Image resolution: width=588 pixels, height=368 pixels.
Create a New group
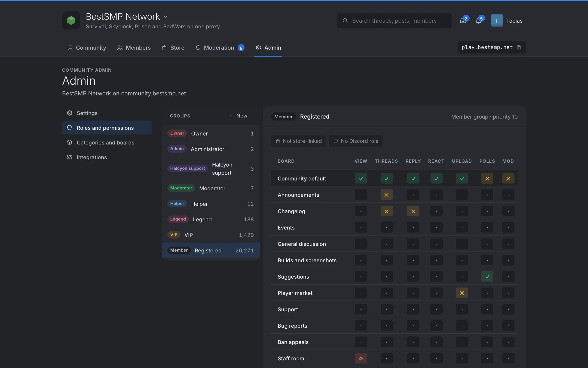point(238,116)
